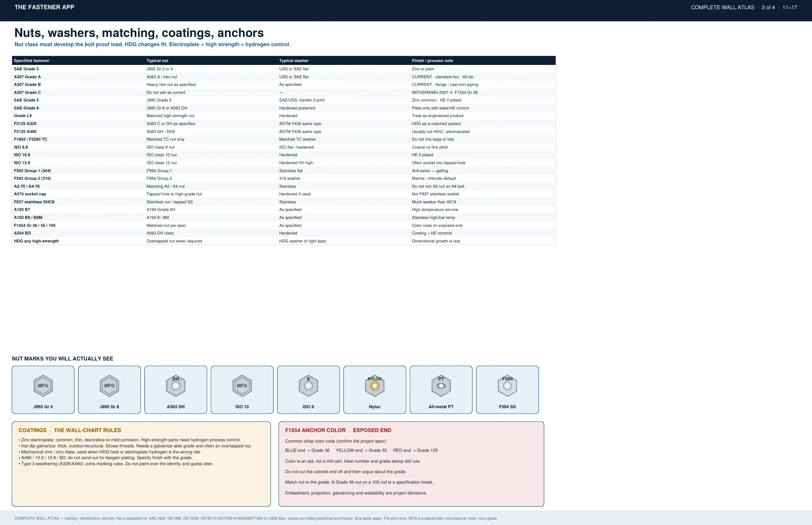Select 'HDG any high-strength' row label
812x525 pixels.
coord(36,241)
